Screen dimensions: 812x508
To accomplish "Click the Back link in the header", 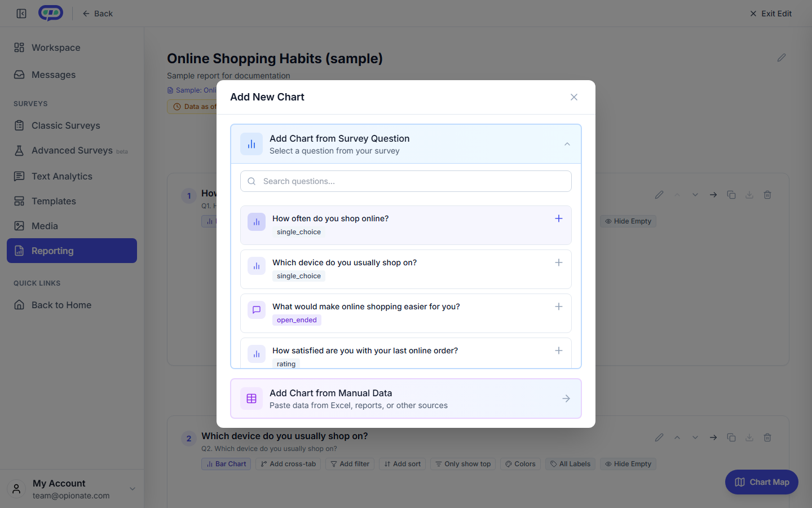I will tap(98, 14).
